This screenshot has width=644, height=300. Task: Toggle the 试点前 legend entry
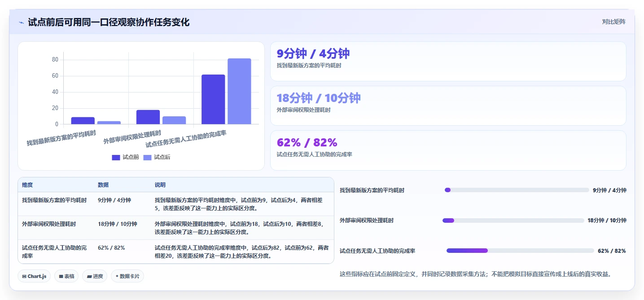pyautogui.click(x=125, y=157)
